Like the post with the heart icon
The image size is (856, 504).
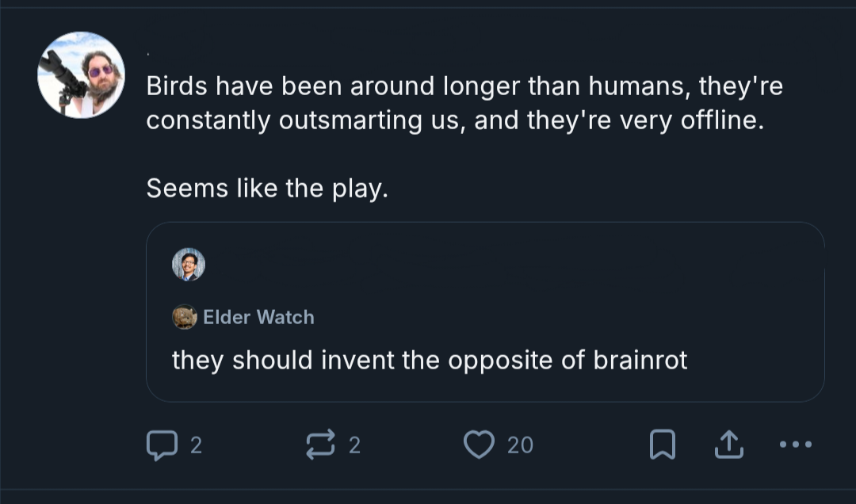pyautogui.click(x=479, y=445)
